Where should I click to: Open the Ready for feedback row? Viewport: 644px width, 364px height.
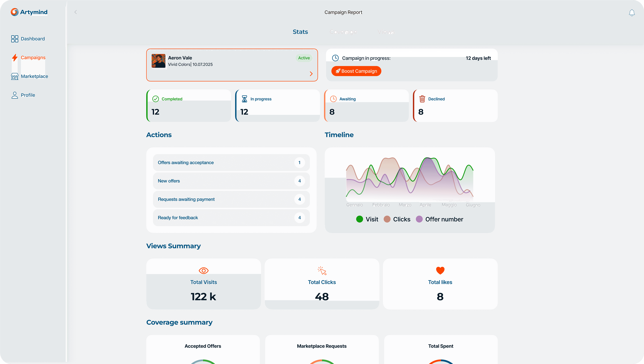click(231, 218)
